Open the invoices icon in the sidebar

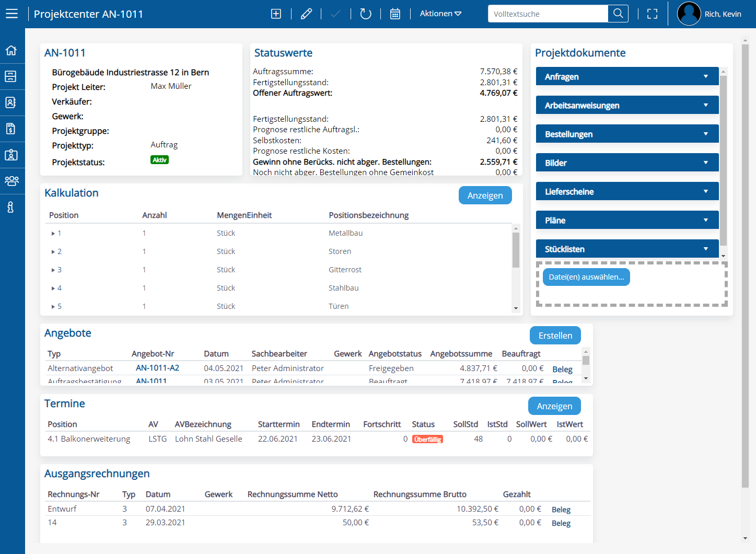(x=11, y=129)
